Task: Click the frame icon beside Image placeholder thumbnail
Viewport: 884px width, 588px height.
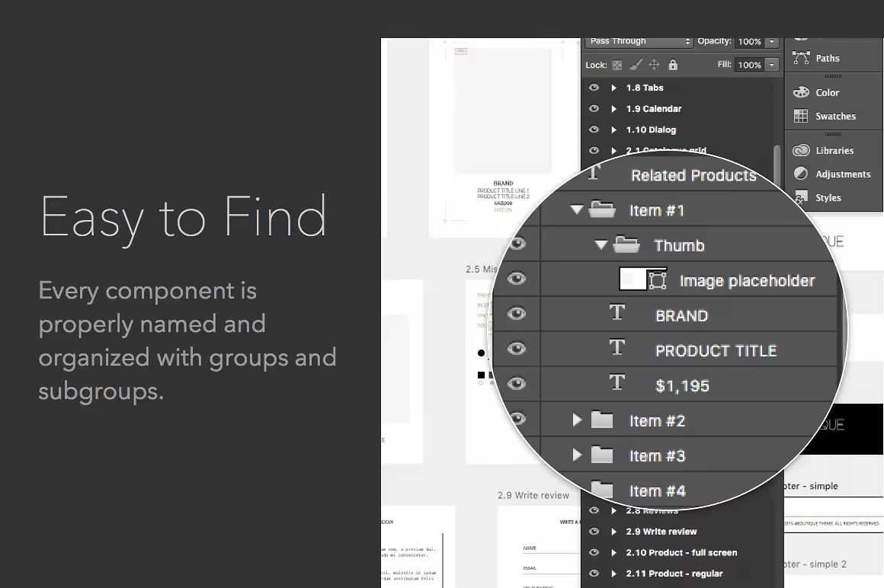Action: [x=658, y=280]
